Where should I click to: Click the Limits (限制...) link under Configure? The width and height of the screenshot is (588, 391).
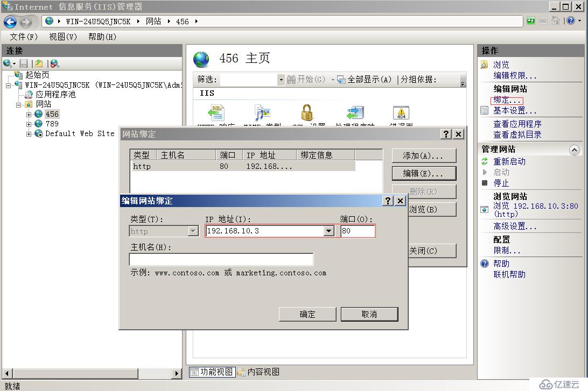click(507, 250)
